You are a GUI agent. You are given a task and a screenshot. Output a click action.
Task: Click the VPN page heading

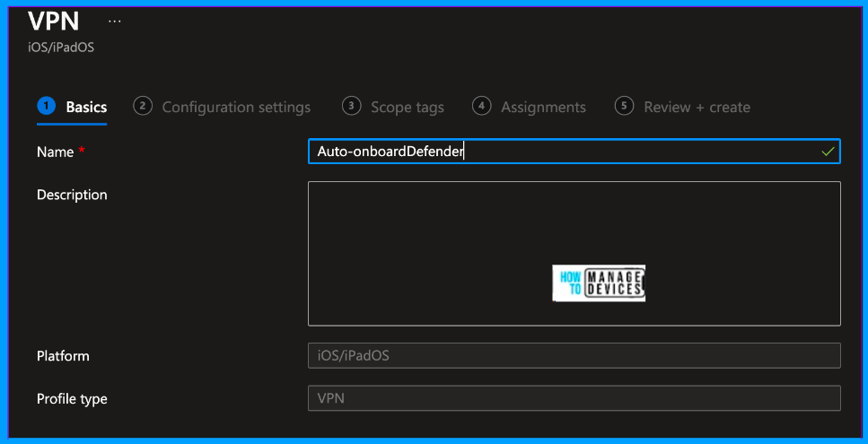[54, 22]
